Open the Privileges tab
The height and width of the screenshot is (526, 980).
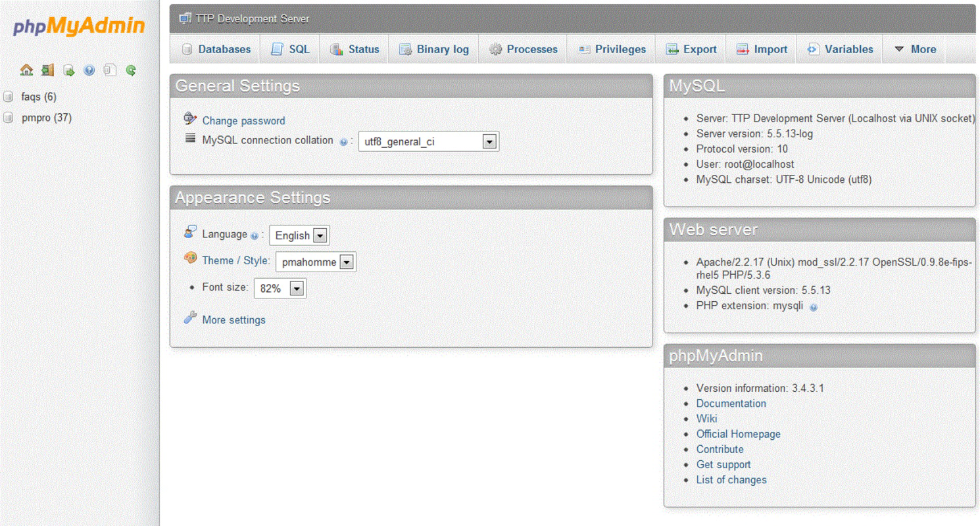[x=611, y=49]
